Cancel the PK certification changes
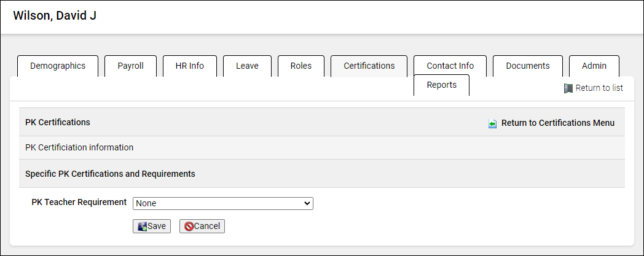 pyautogui.click(x=202, y=227)
